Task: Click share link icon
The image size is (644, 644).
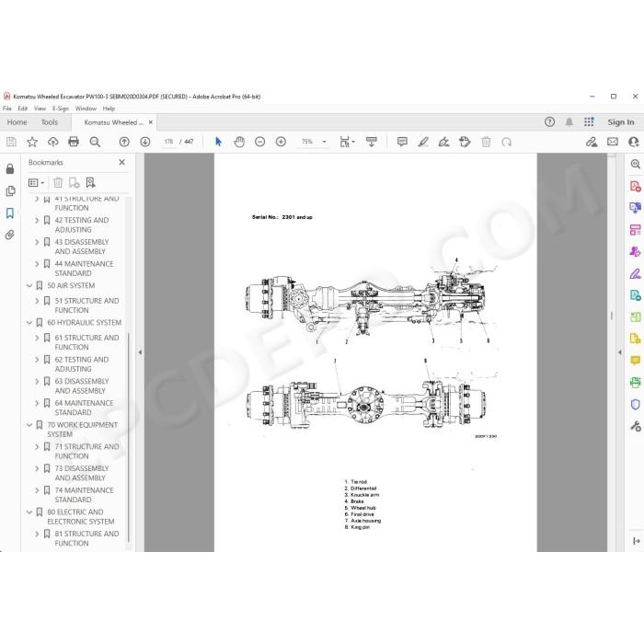Action: (x=592, y=142)
